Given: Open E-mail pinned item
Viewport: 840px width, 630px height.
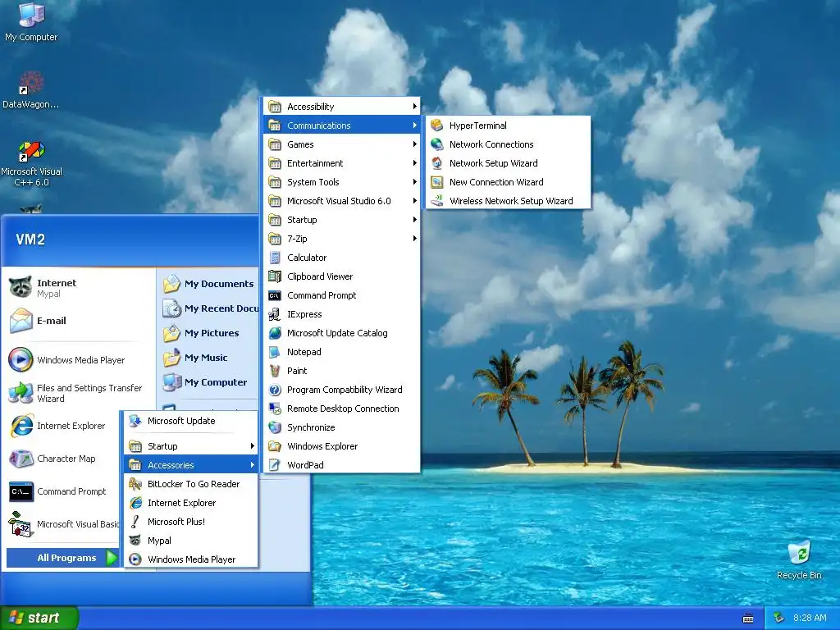Looking at the screenshot, I should click(78, 321).
